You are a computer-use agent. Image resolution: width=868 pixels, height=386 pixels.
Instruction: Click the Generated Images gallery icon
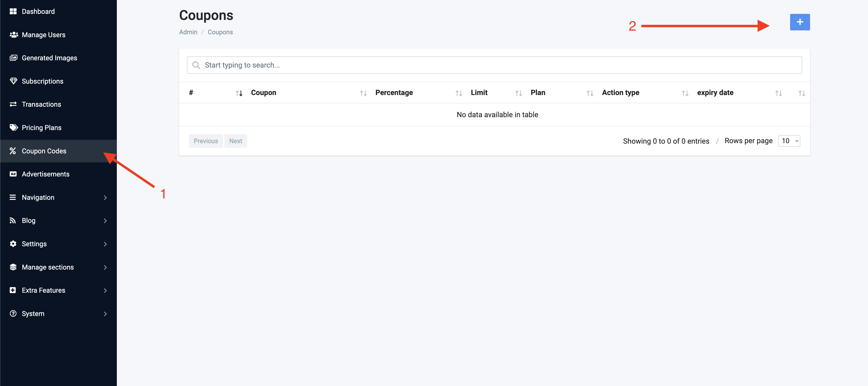click(x=13, y=58)
